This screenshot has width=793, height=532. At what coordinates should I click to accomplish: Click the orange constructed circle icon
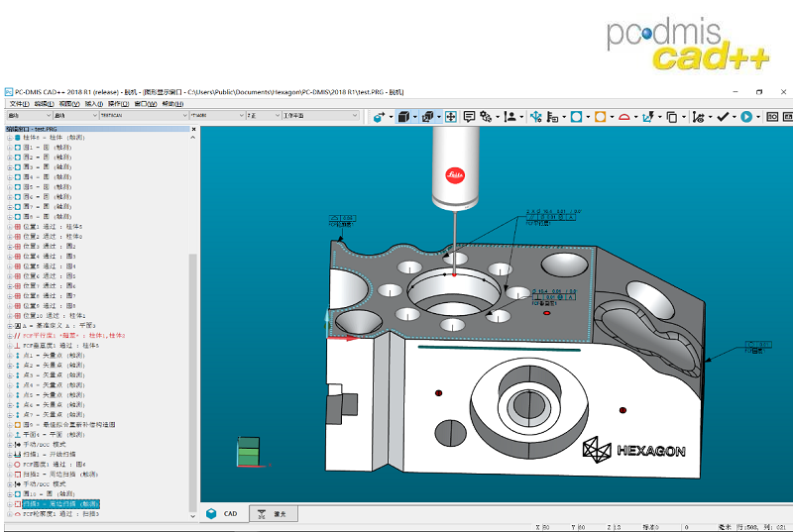click(x=601, y=117)
